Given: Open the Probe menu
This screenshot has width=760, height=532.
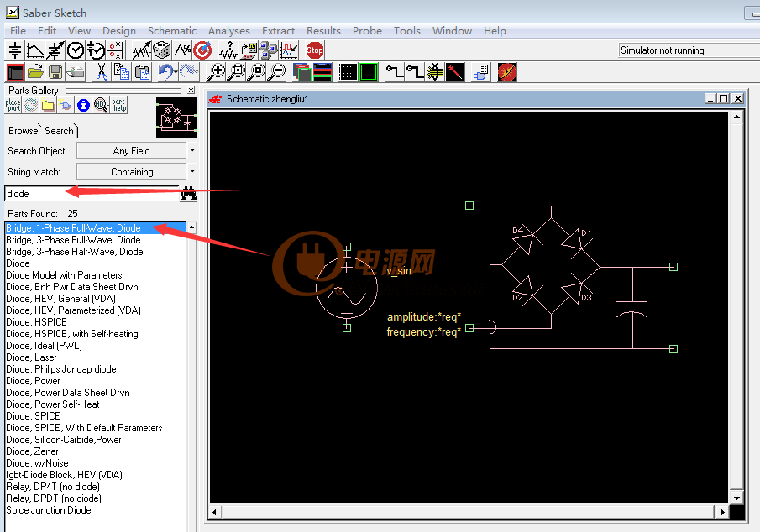Looking at the screenshot, I should pos(367,30).
